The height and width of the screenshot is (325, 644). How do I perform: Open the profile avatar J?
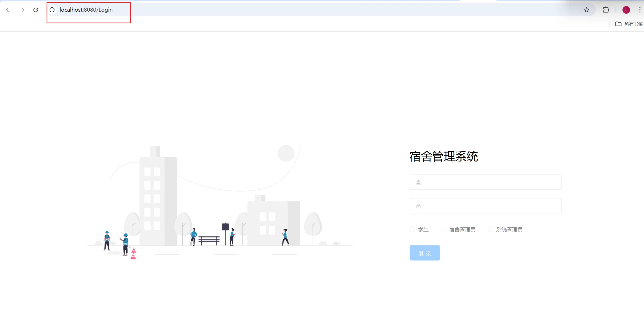[626, 10]
